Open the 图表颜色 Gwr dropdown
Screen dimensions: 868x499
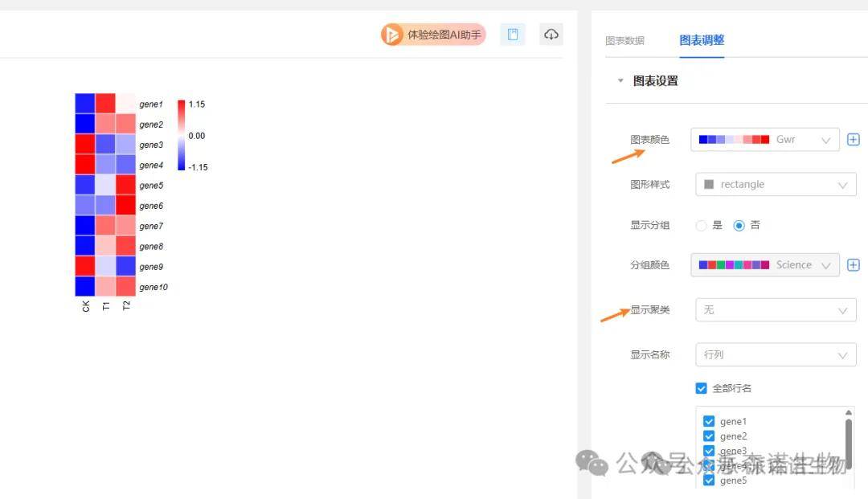pyautogui.click(x=765, y=140)
